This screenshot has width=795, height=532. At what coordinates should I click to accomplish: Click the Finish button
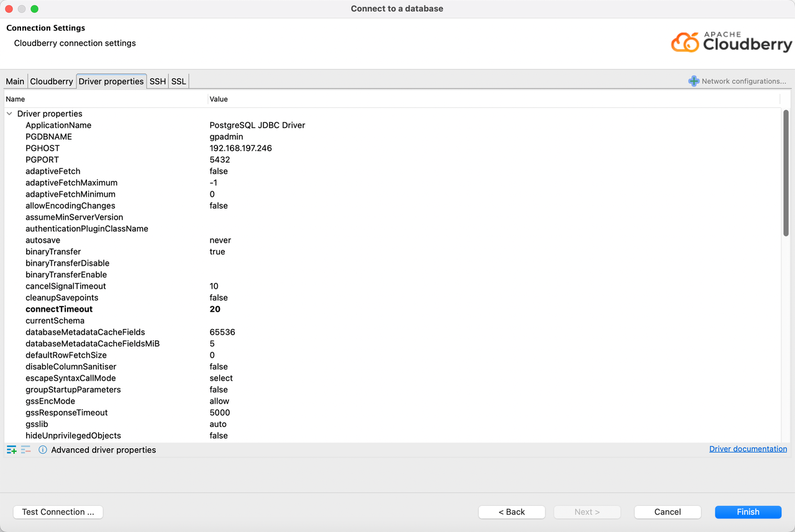click(x=748, y=512)
